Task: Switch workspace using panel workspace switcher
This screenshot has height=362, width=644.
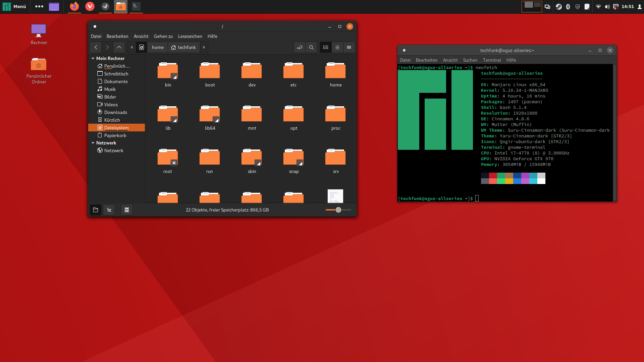Action: (532, 6)
